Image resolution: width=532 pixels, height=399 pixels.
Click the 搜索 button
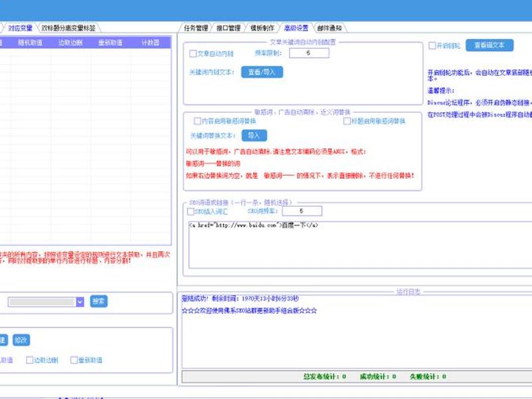[x=98, y=301]
